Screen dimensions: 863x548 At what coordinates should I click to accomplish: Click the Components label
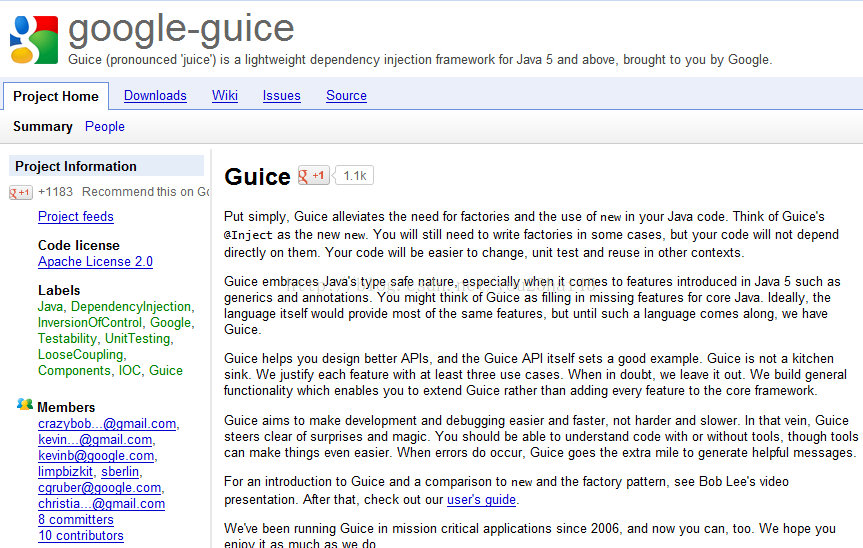coord(74,371)
